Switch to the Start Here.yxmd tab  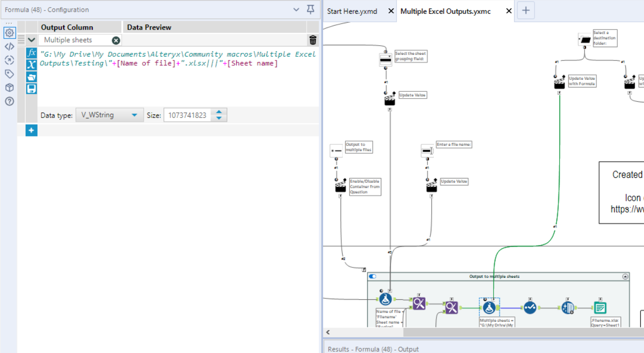[x=352, y=11]
